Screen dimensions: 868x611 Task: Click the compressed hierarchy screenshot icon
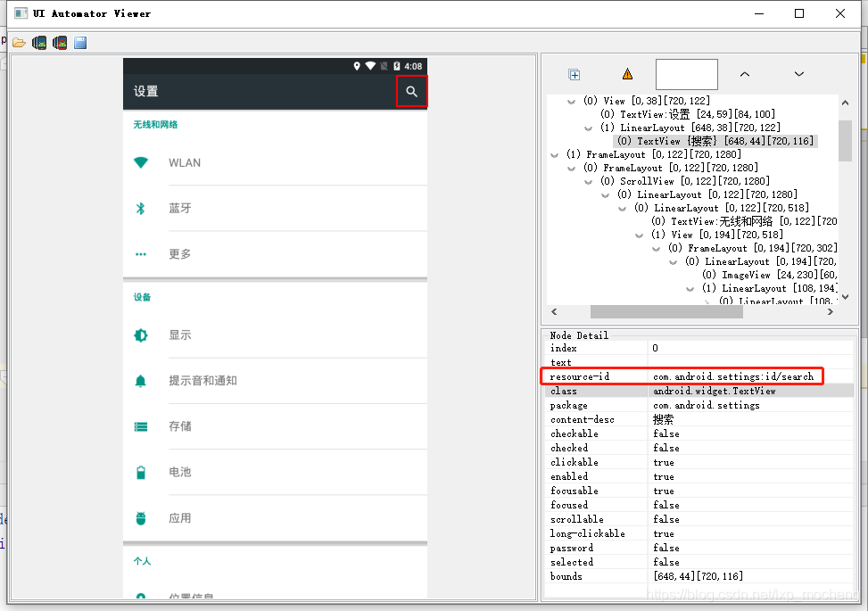(60, 43)
